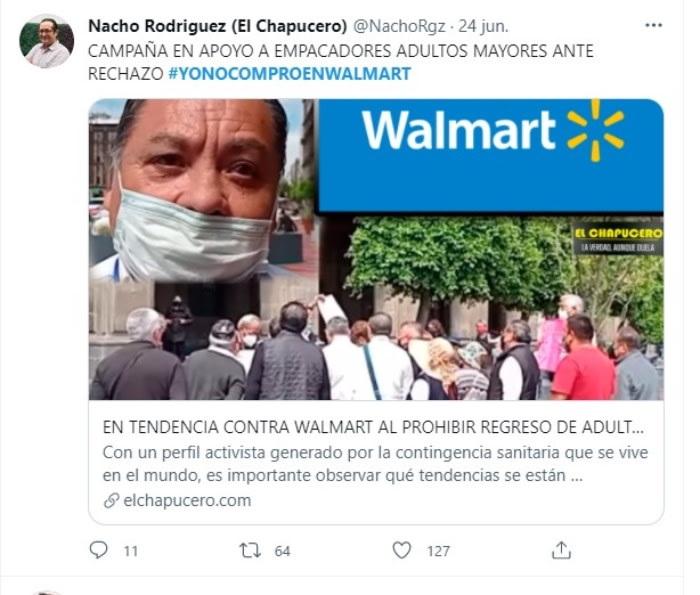Click the EN TENDENCIA CONTRA WALMART headline
Screen dimensions: 700x595
click(373, 427)
